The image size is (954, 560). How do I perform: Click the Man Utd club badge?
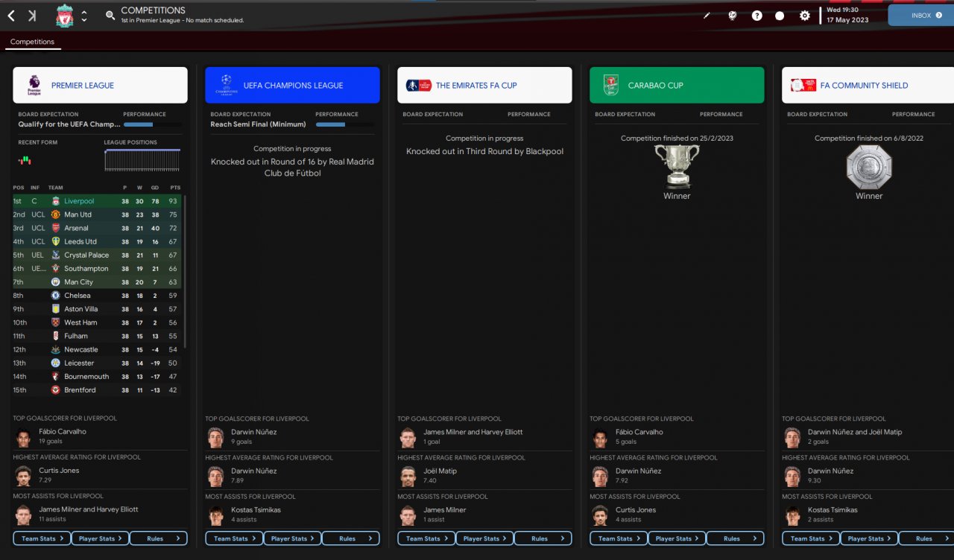[x=55, y=214]
